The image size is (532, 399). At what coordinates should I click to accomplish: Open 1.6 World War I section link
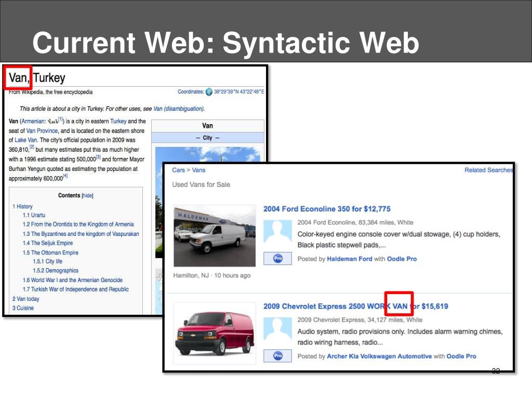(x=73, y=280)
